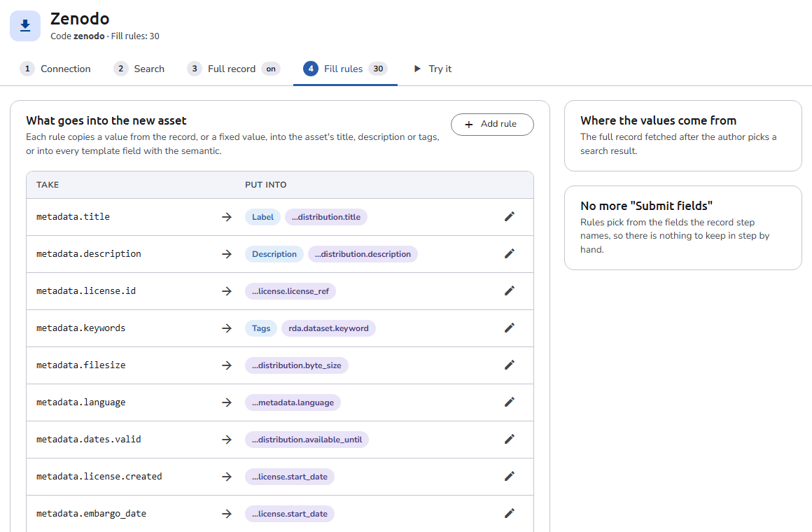Screen dimensions: 812x532
Task: Click the Tags target chip
Action: coord(261,328)
